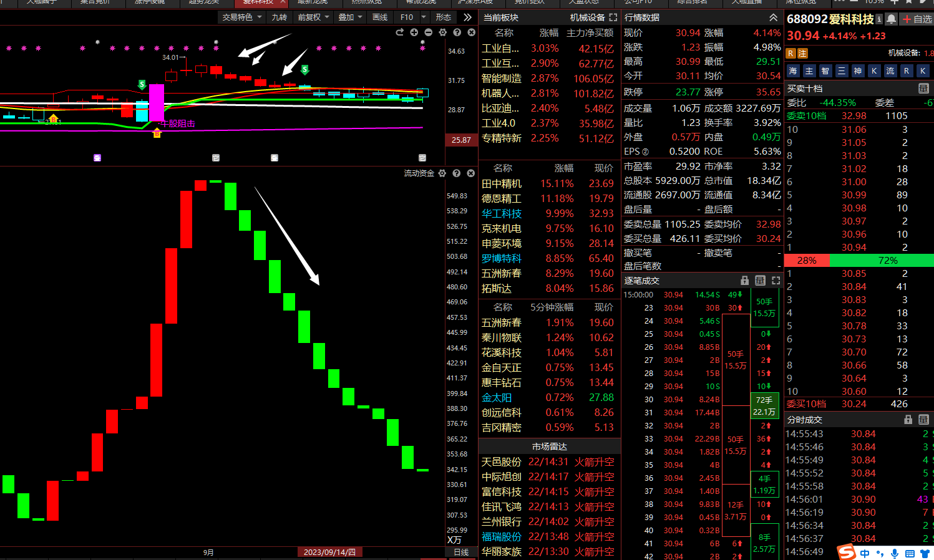Click the 2023/09/14/四 date label on time axis
The image size is (934, 560).
(x=329, y=553)
